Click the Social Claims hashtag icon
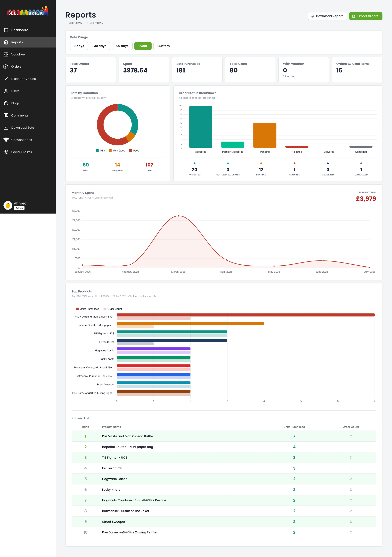Image resolution: width=392 pixels, height=557 pixels. click(x=6, y=152)
